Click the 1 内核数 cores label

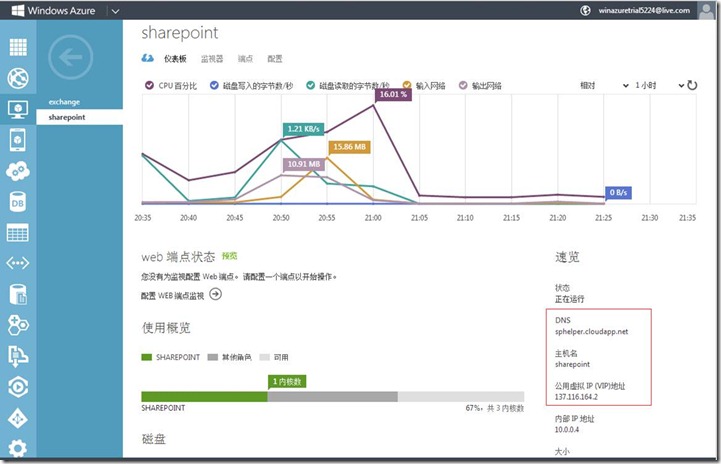[x=287, y=382]
